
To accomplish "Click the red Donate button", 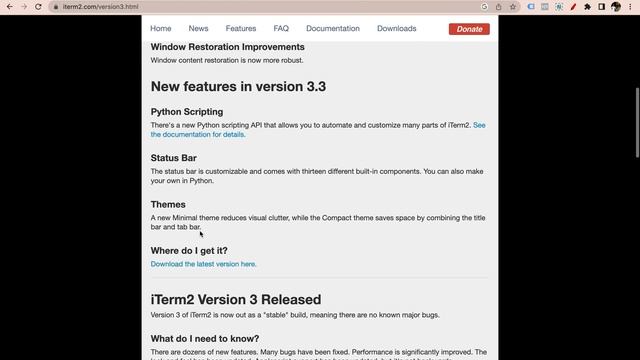I will pyautogui.click(x=469, y=29).
